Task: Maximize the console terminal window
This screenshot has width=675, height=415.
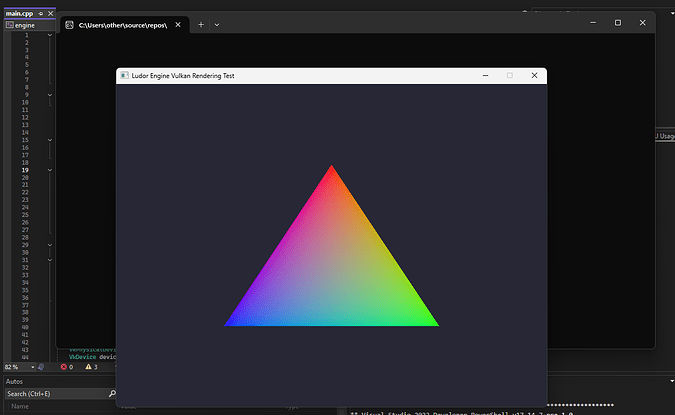Action: point(618,22)
